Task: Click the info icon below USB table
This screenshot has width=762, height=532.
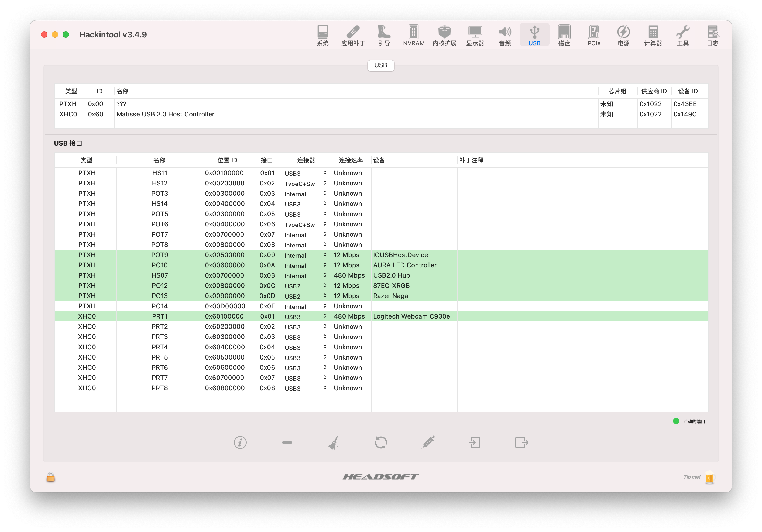Action: coord(240,443)
